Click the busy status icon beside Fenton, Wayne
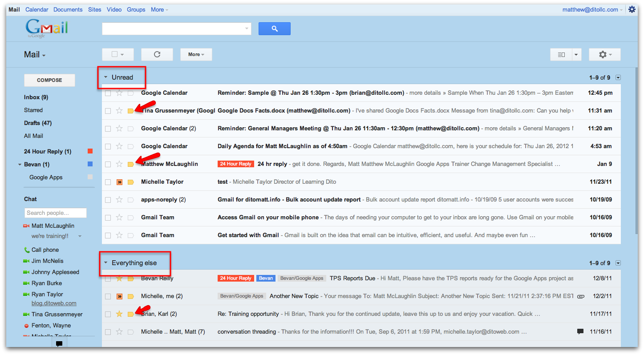Screen dimensions: 644x355 (x=26, y=326)
